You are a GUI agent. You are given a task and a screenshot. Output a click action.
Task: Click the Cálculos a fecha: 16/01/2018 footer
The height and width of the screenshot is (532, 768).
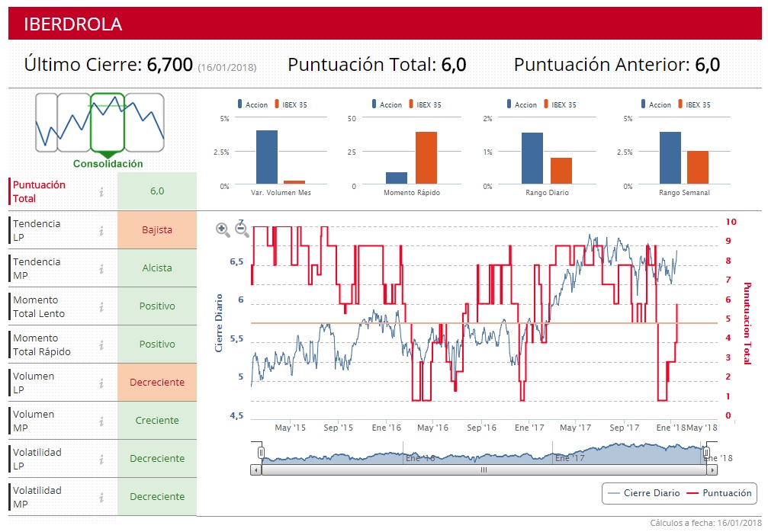[x=705, y=523]
